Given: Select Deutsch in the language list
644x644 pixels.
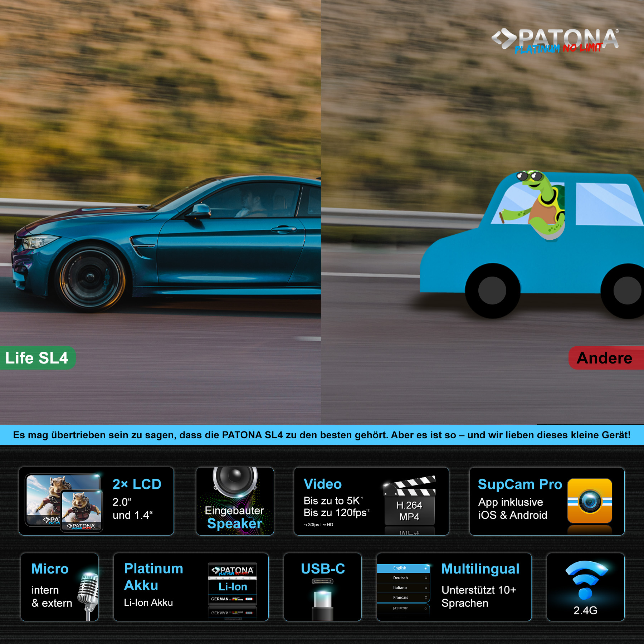Looking at the screenshot, I should (403, 578).
